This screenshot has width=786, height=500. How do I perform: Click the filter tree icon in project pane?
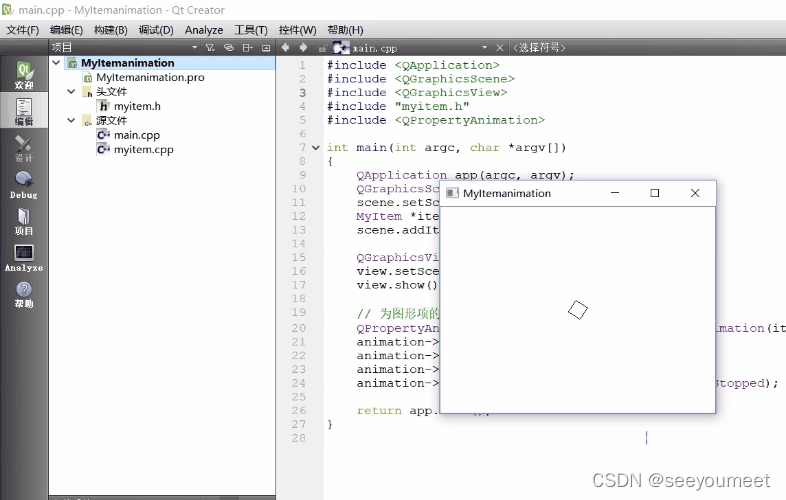click(211, 48)
